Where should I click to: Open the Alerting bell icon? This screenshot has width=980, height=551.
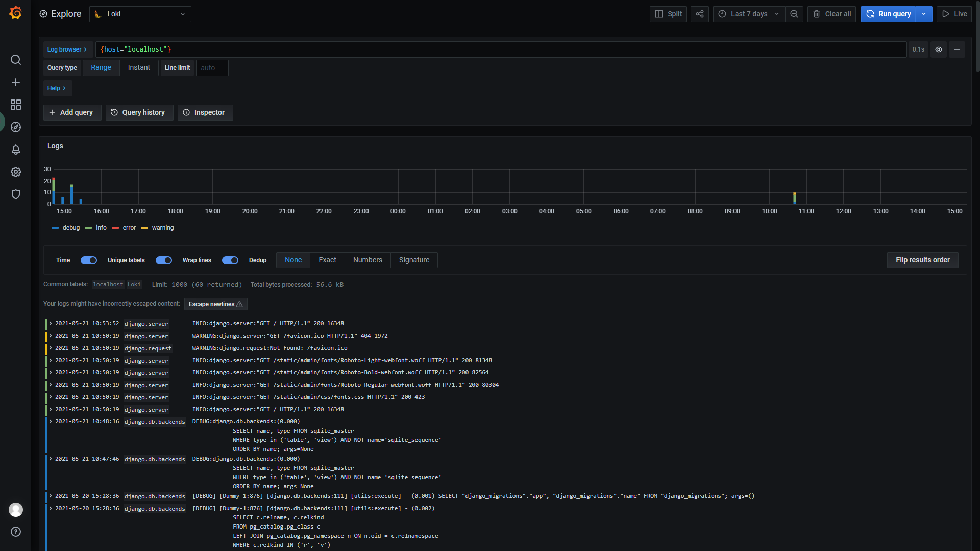pyautogui.click(x=16, y=149)
